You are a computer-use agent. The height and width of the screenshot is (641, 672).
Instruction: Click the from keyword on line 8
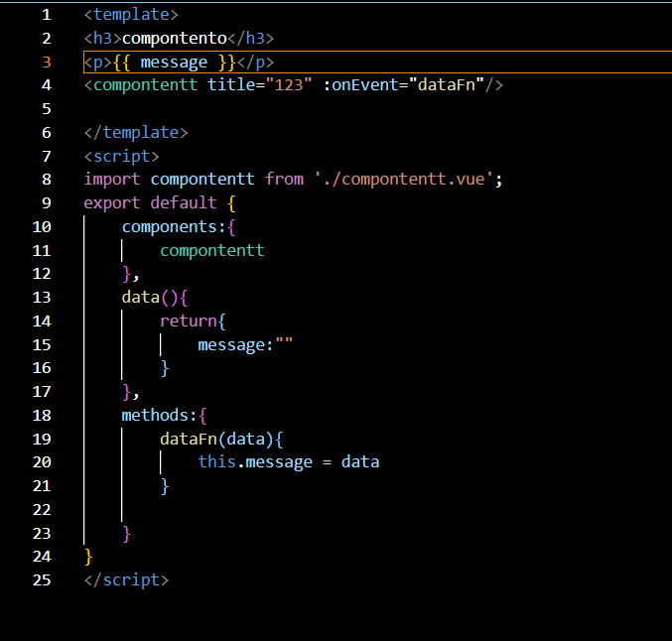click(x=284, y=179)
